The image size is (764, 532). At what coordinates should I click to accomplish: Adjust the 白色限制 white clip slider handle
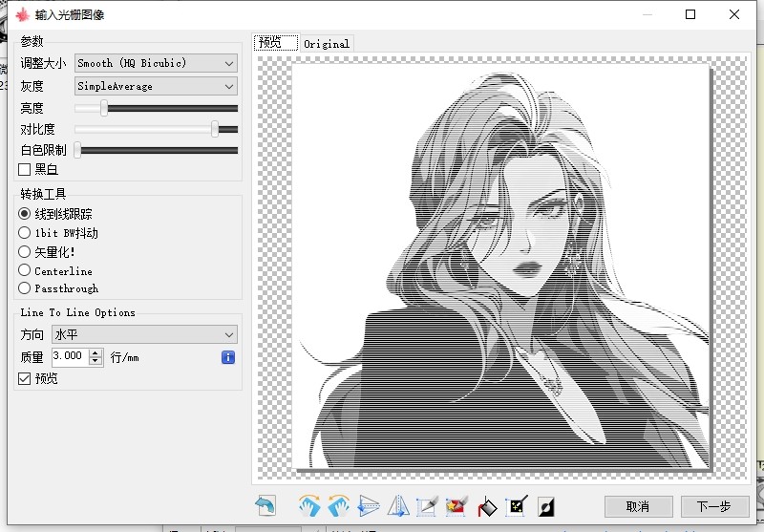pyautogui.click(x=77, y=150)
